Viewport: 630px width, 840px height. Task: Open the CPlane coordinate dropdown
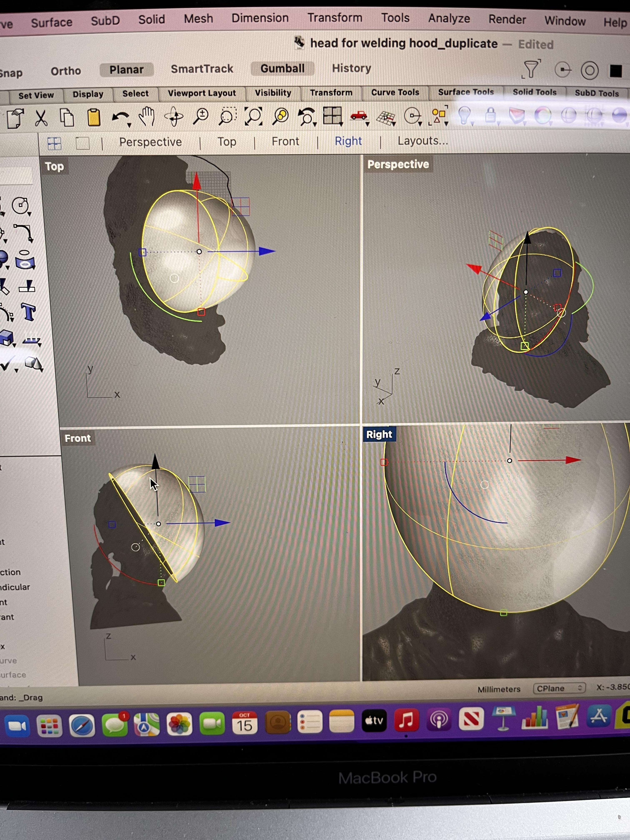pos(559,688)
